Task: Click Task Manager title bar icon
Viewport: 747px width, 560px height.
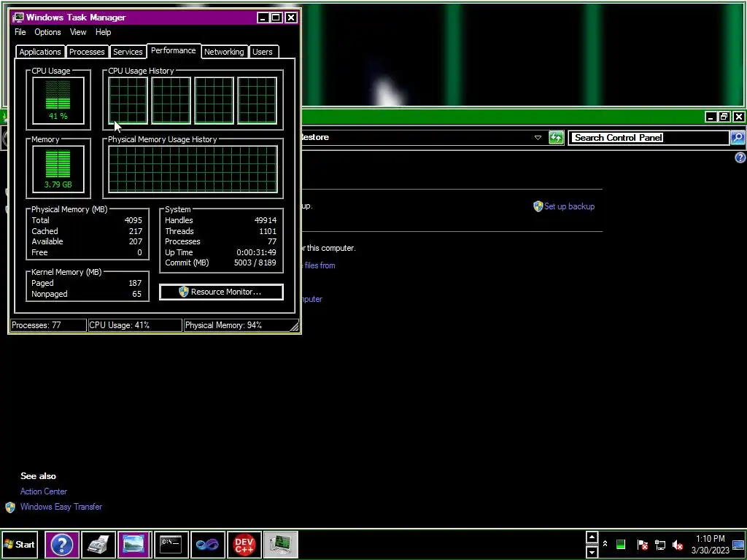Action: pos(18,17)
